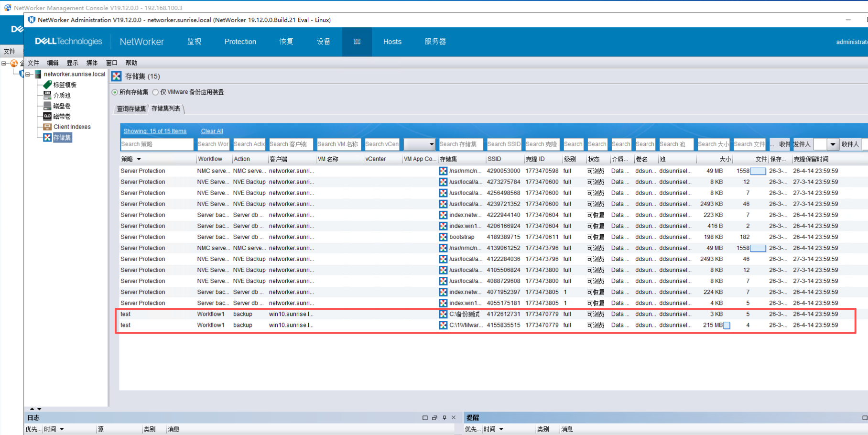Click save set icon for /nsr/nmc/n... SSID 4290053000
The image size is (868, 435).
coord(443,171)
